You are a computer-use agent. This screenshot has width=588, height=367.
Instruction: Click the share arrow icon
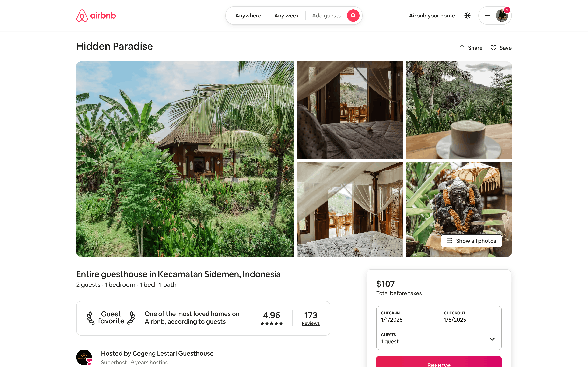coord(462,48)
